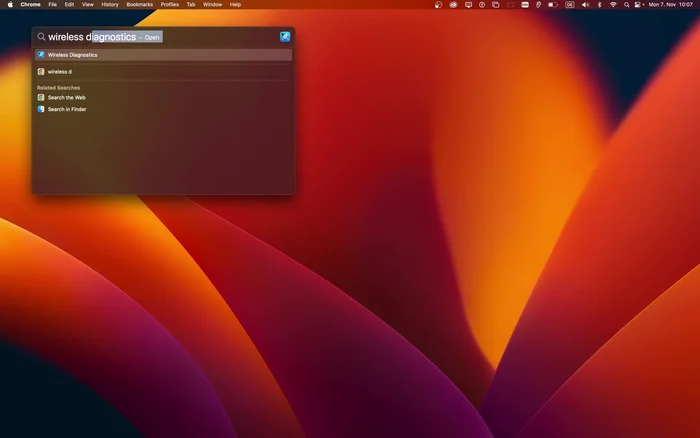Open the File menu

point(53,5)
